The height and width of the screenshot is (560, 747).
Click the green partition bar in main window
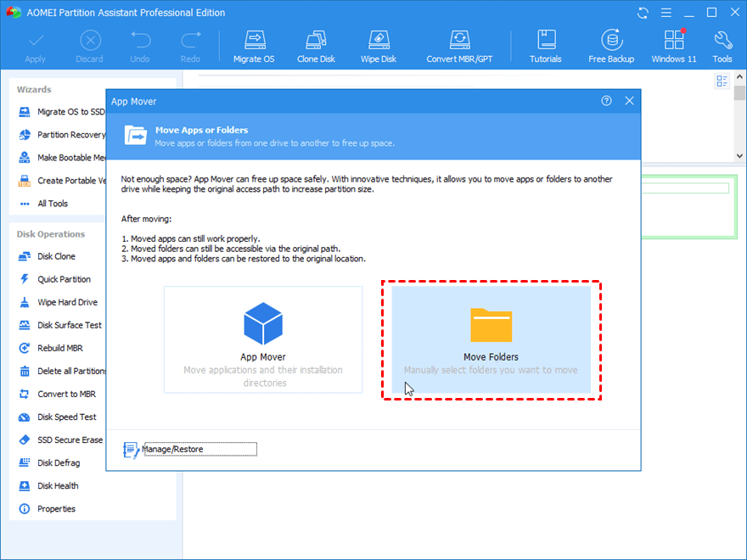688,207
